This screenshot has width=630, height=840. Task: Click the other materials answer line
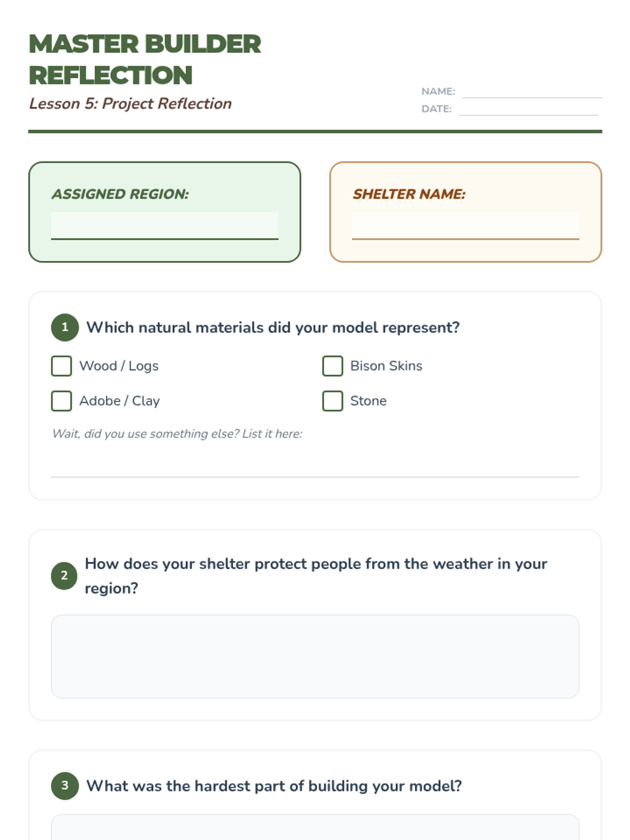[315, 466]
